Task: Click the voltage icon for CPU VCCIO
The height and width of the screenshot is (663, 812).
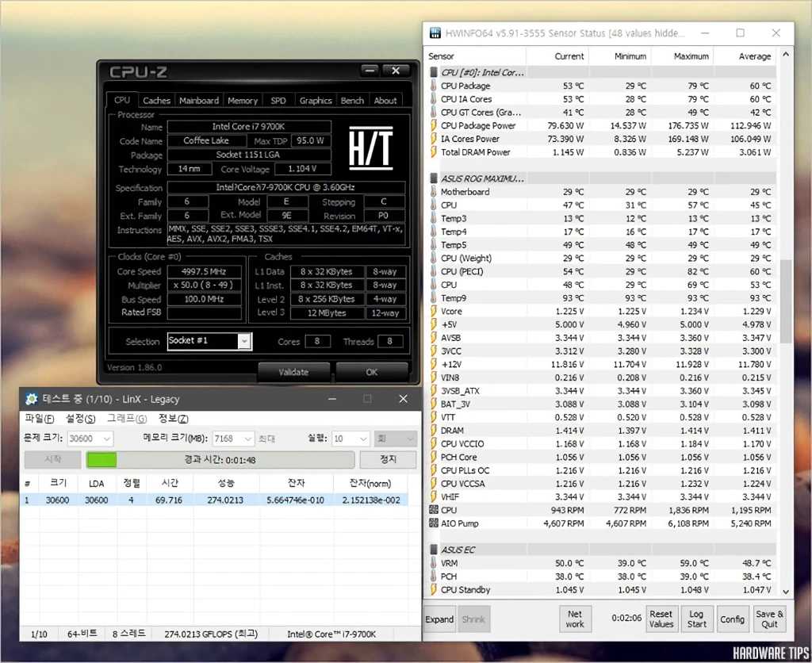Action: coord(434,444)
